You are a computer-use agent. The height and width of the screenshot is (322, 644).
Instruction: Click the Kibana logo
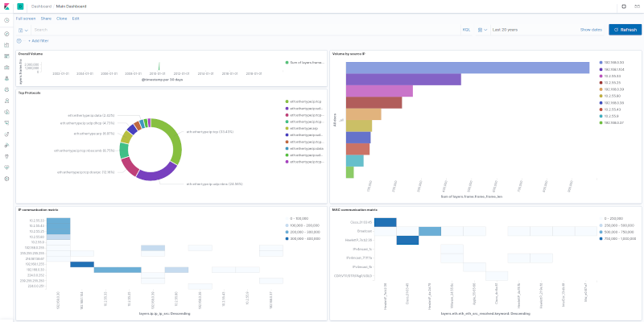(x=6, y=6)
